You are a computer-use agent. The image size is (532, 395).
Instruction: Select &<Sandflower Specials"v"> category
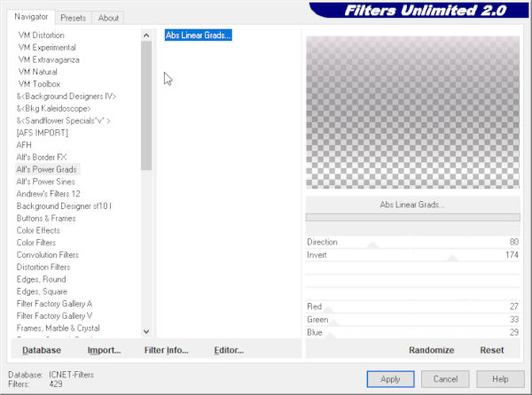(63, 120)
